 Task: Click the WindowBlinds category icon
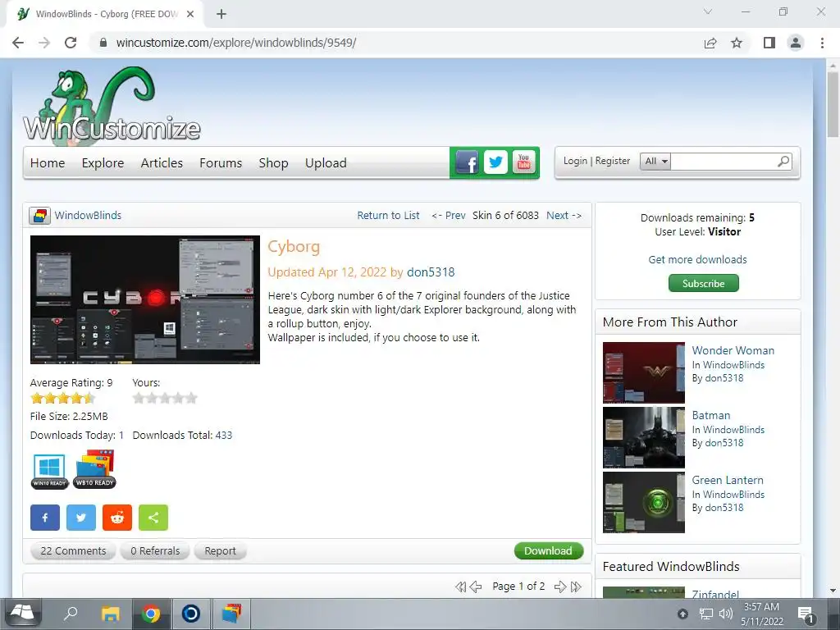tap(39, 216)
